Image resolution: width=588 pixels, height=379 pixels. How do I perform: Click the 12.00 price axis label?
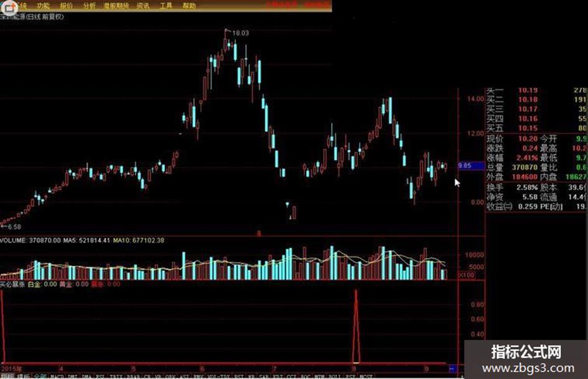pyautogui.click(x=475, y=133)
